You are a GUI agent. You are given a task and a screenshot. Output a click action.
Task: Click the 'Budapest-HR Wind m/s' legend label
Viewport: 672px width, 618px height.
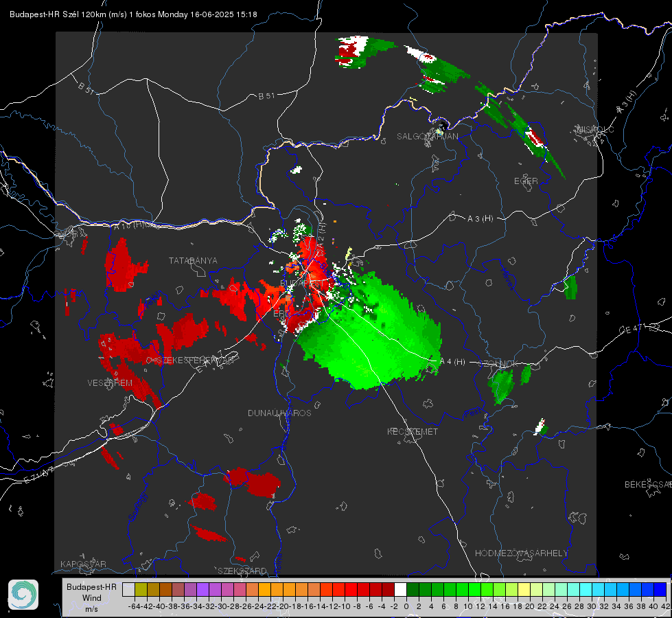click(92, 597)
